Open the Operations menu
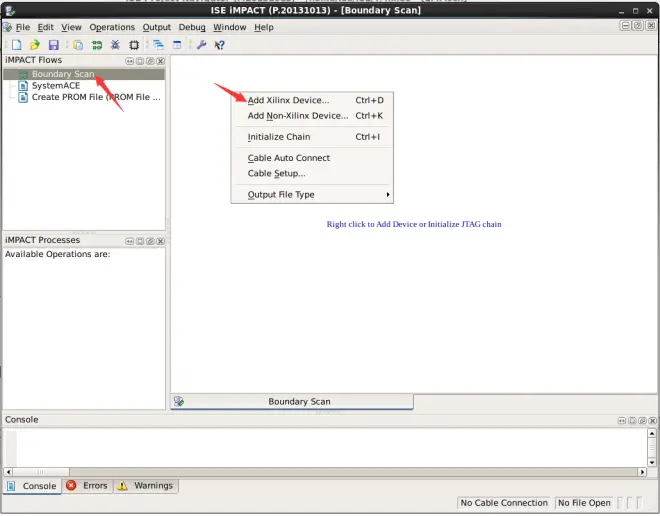Screen dimensions: 660x516 (112, 27)
